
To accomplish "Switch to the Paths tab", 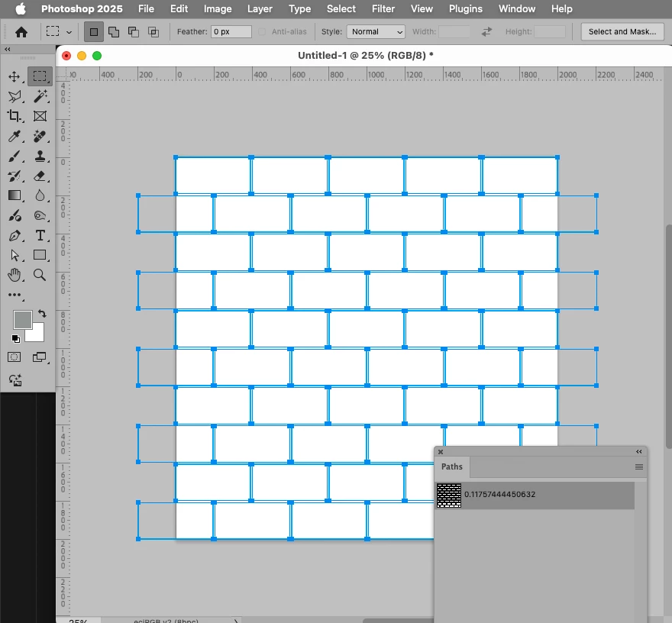I will (x=452, y=466).
